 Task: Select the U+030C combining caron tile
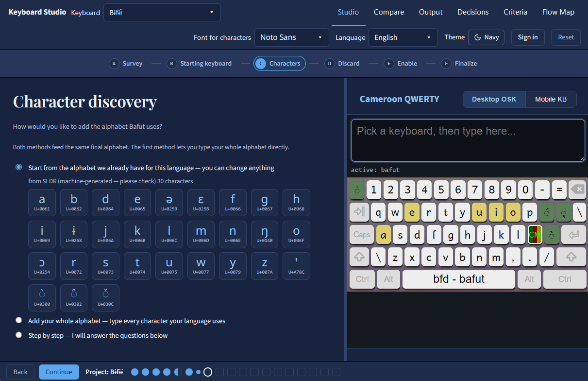pos(105,298)
